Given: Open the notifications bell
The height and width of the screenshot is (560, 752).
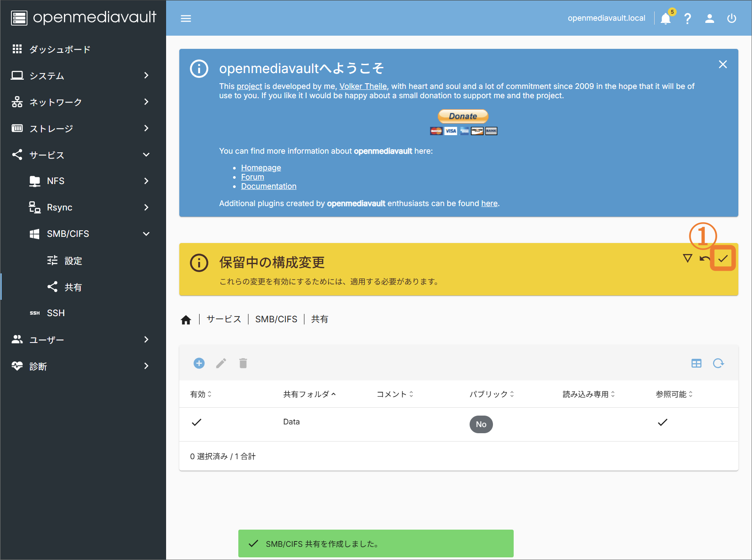Looking at the screenshot, I should click(x=666, y=18).
